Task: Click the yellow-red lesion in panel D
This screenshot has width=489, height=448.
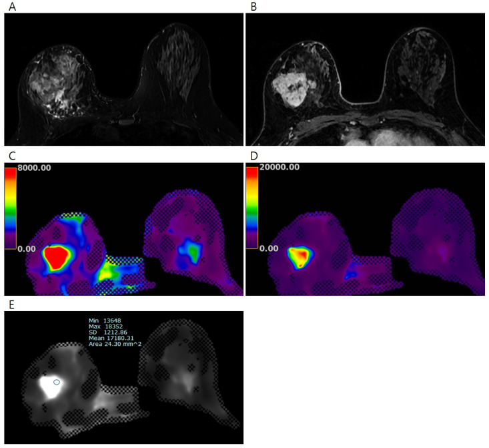Action: coord(301,256)
